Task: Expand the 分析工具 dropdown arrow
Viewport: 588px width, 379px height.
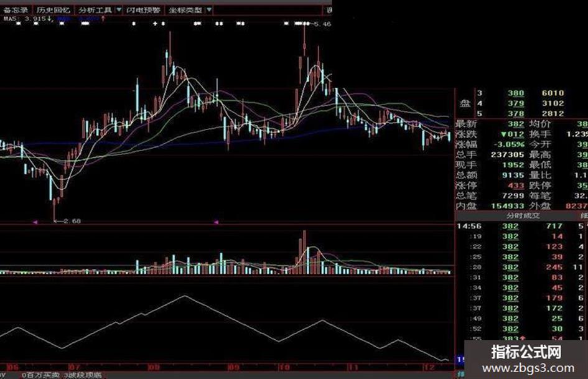Action: 119,10
